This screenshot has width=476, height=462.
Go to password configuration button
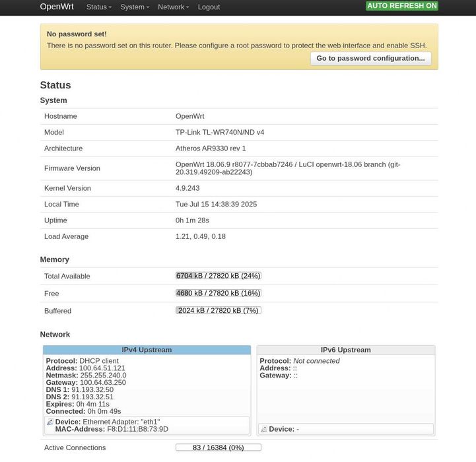coord(370,58)
